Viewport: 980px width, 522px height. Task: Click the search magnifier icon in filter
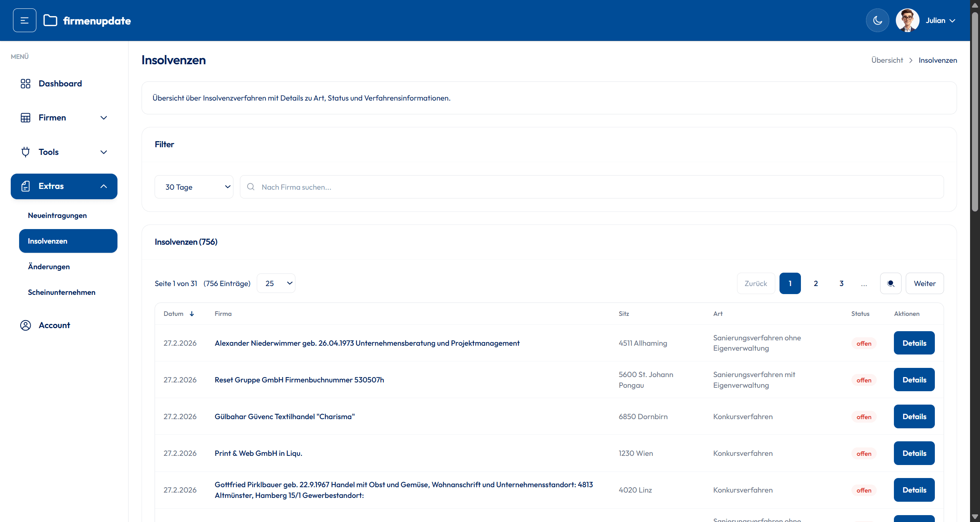coord(251,187)
